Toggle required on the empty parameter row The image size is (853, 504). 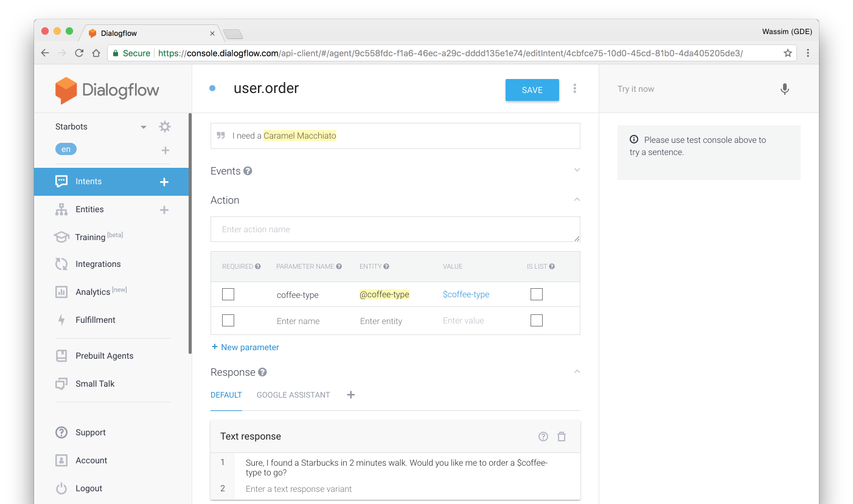coord(228,320)
